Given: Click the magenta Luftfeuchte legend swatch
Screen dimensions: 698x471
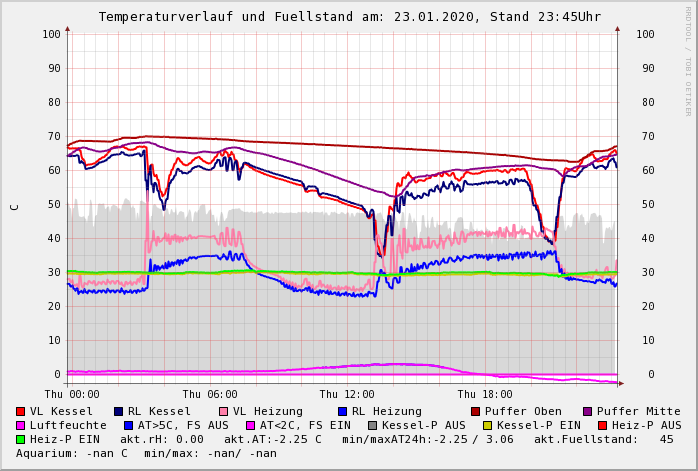Looking at the screenshot, I should tap(20, 426).
